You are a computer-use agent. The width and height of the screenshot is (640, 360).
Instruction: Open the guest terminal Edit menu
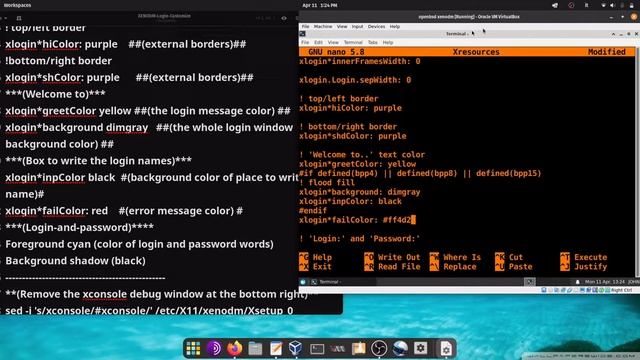pos(318,42)
